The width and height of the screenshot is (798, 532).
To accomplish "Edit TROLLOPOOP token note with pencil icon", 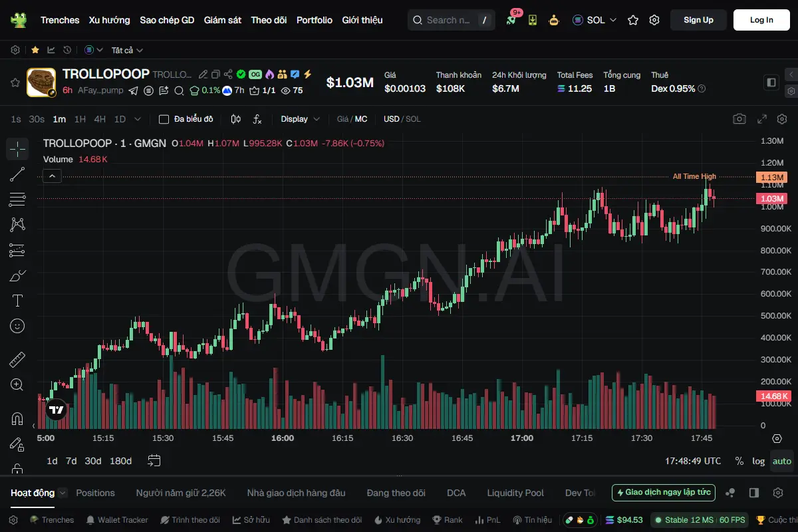I will tap(205, 74).
